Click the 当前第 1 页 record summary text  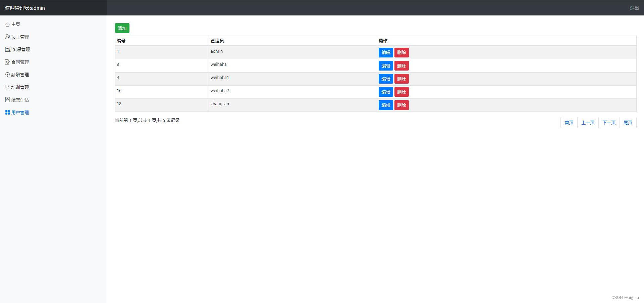[x=147, y=120]
